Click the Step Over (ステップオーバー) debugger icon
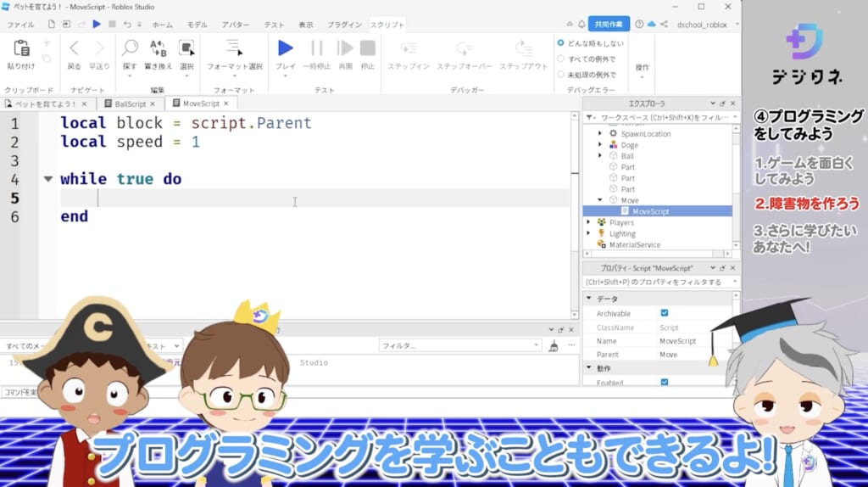The width and height of the screenshot is (868, 487). (x=464, y=48)
